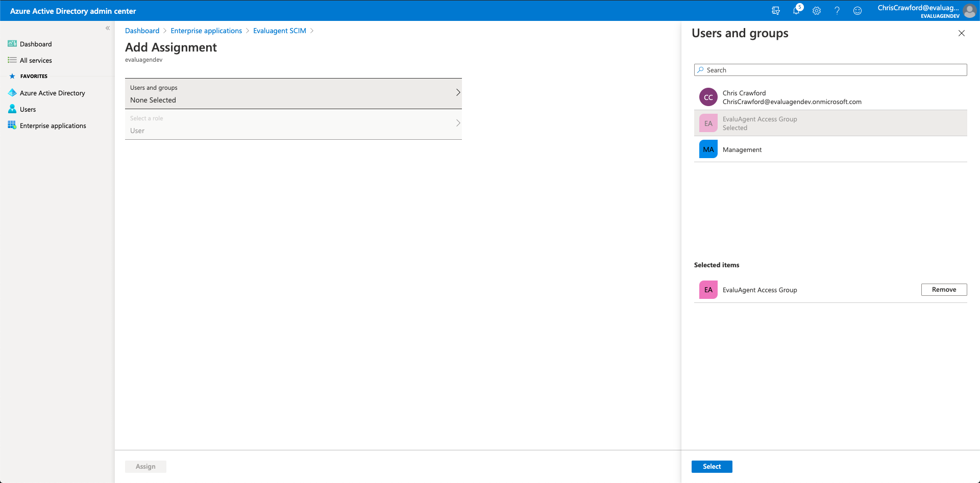Select the Chris Crawford user name
The width and height of the screenshot is (980, 483).
click(x=744, y=93)
